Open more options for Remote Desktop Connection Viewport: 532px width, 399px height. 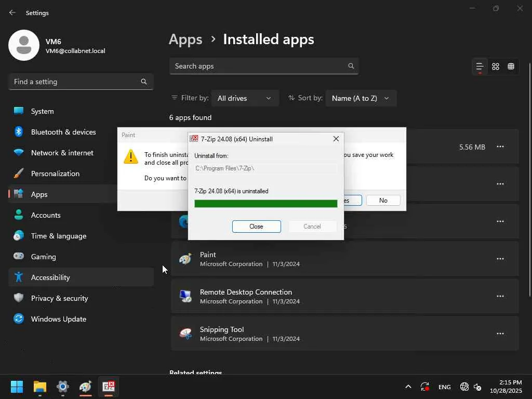(500, 296)
